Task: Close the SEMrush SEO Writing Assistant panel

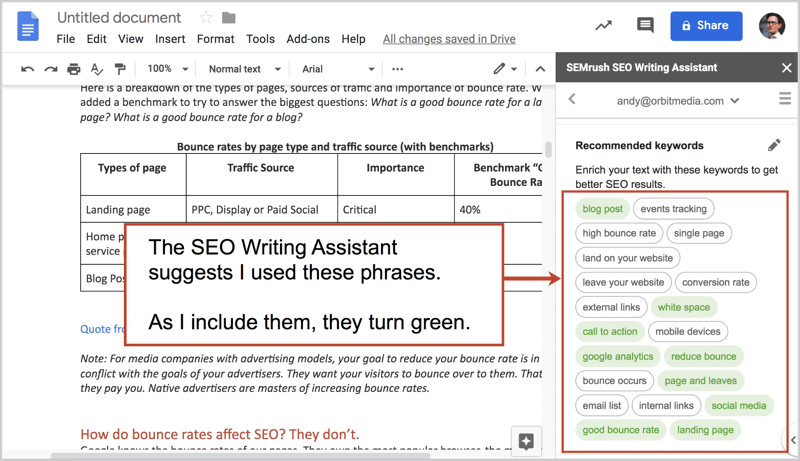Action: pyautogui.click(x=786, y=67)
